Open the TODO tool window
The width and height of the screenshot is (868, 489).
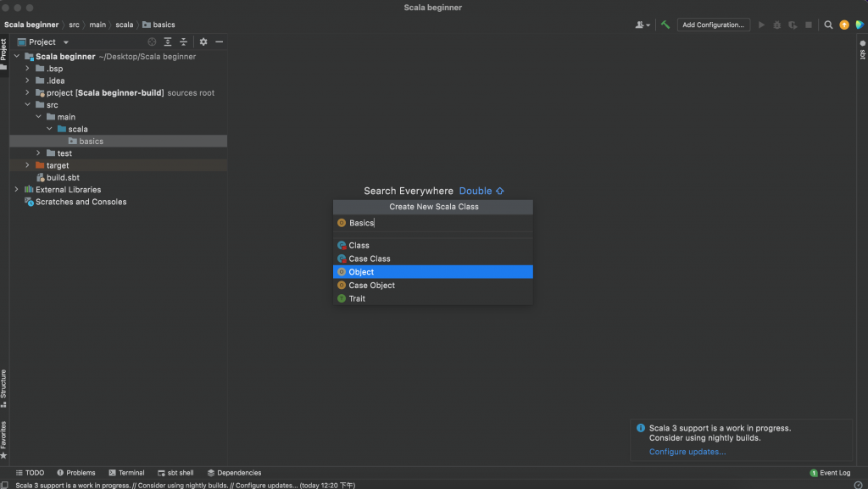[x=30, y=472]
